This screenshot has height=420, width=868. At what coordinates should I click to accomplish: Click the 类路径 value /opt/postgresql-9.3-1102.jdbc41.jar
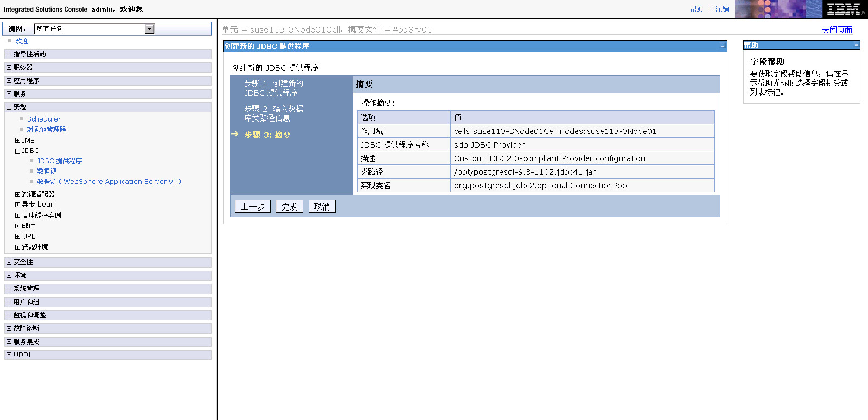525,172
